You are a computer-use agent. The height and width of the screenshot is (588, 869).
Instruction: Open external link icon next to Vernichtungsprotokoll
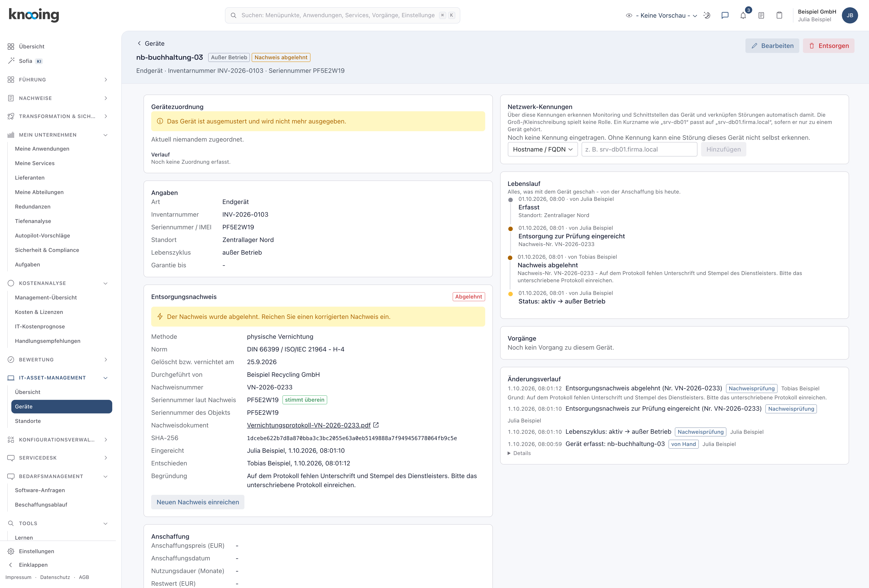pos(376,425)
